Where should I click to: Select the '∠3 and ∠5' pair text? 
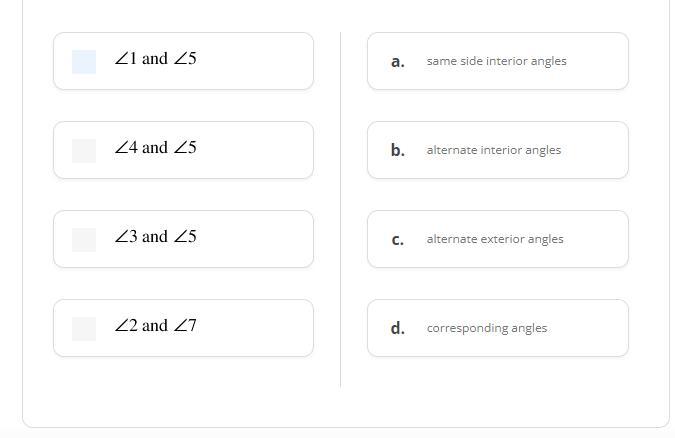point(155,237)
